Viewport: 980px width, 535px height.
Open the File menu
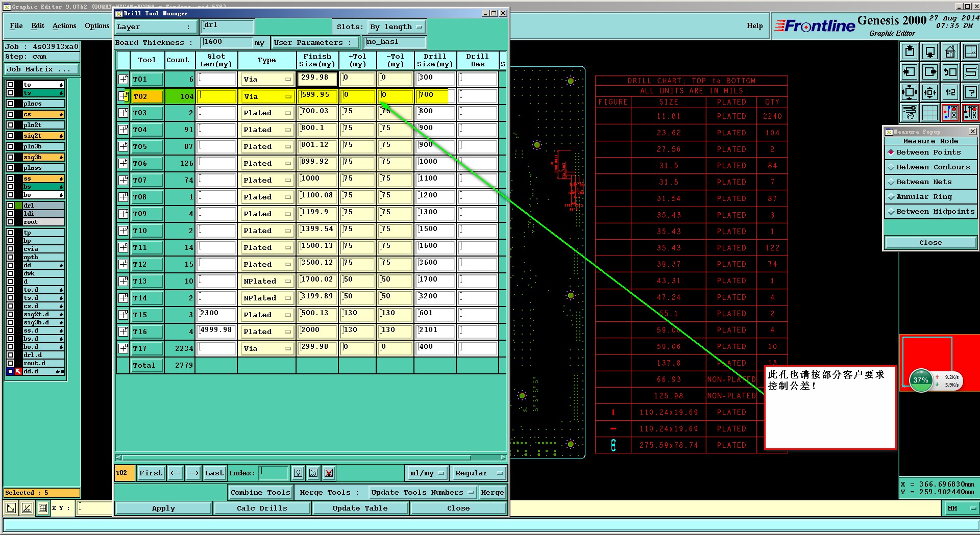coord(16,26)
